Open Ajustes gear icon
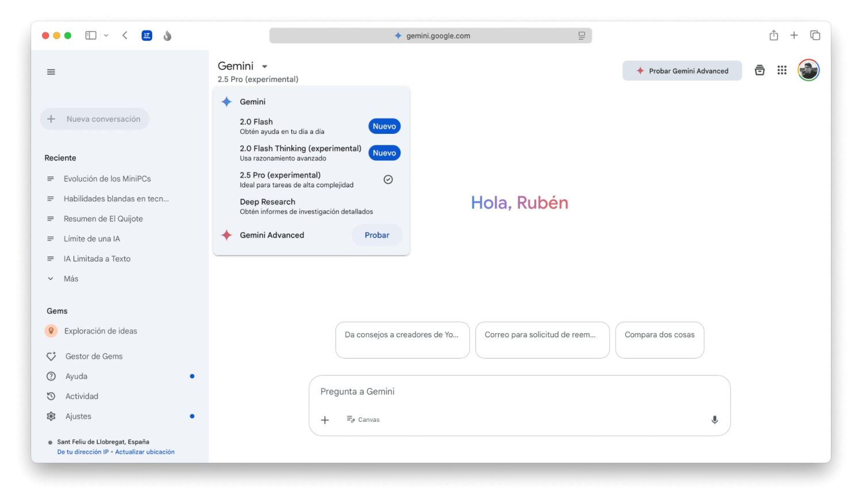Image resolution: width=862 pixels, height=504 pixels. (x=51, y=417)
